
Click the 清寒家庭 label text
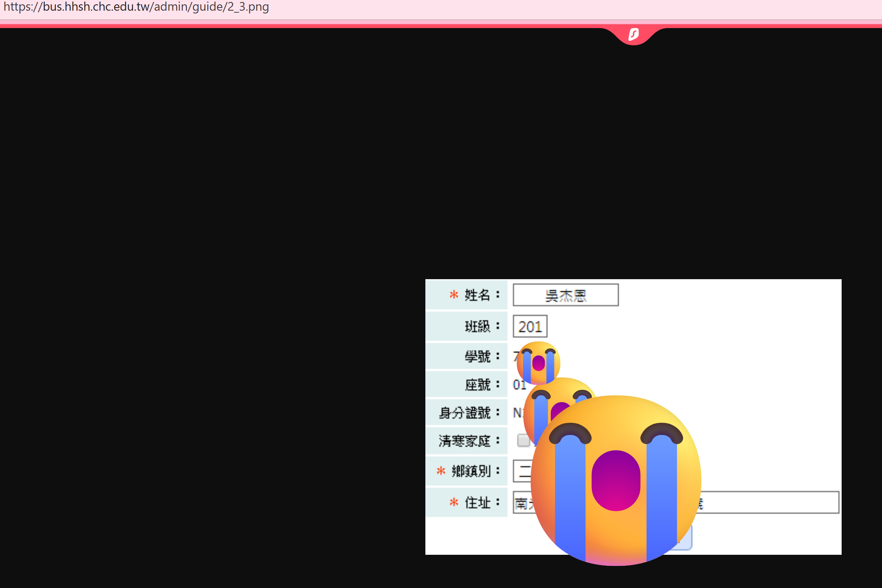coord(465,441)
